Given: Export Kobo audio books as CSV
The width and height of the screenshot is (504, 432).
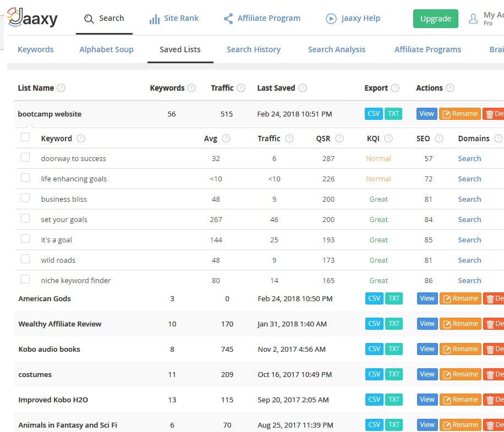Looking at the screenshot, I should click(375, 349).
